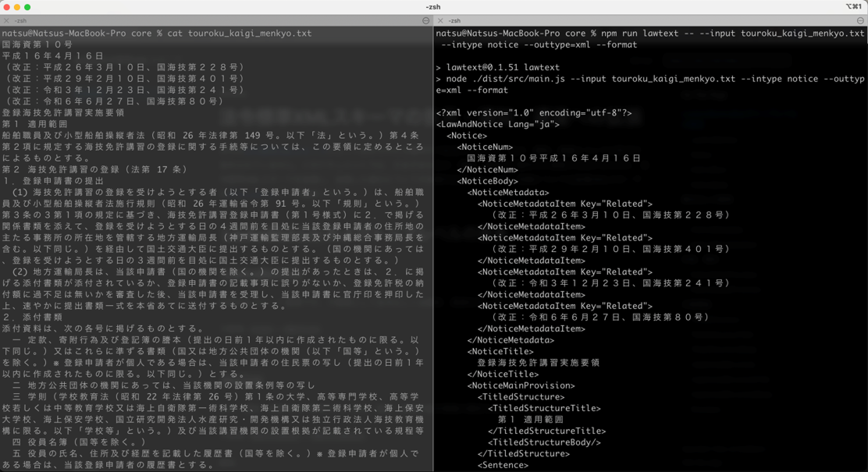Click the line "２．添付書類"
Screen dimensions: 868x472
point(32,317)
